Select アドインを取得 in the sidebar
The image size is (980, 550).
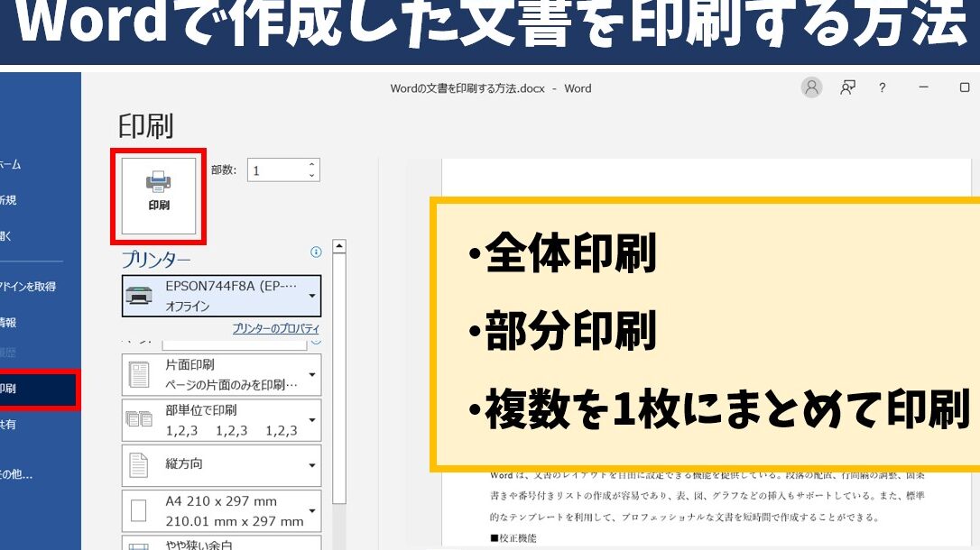28,287
